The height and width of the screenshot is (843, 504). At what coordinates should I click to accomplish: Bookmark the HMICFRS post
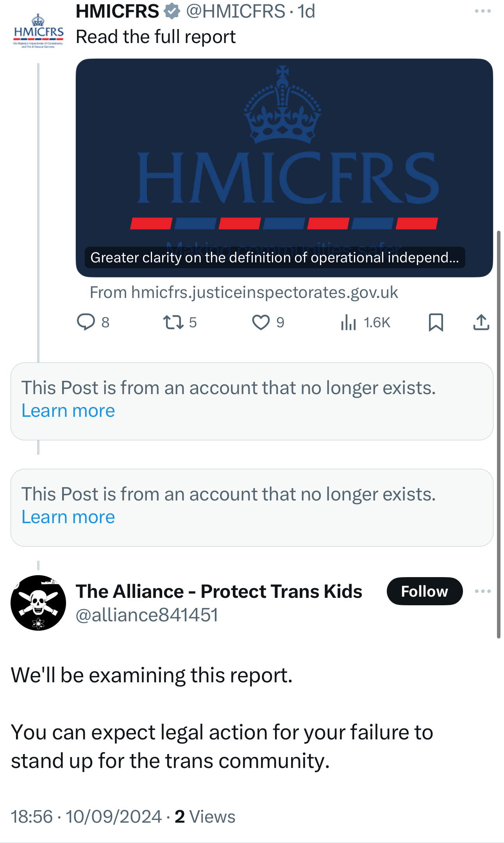point(436,322)
